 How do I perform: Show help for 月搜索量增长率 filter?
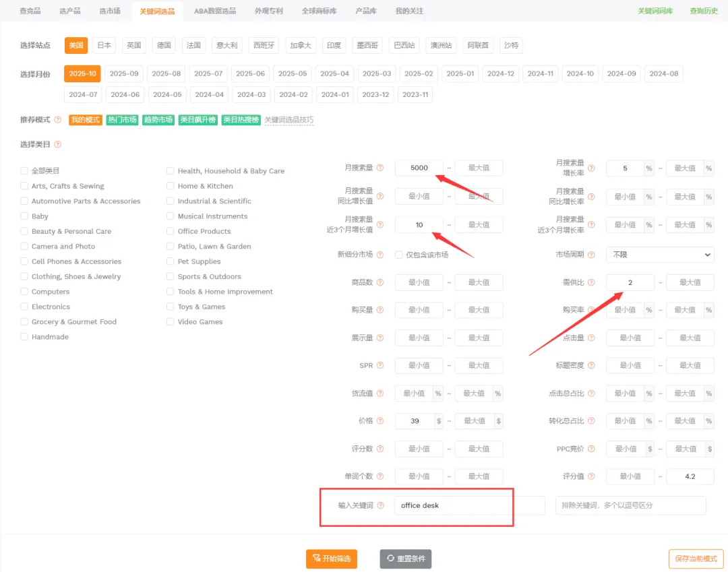(592, 168)
